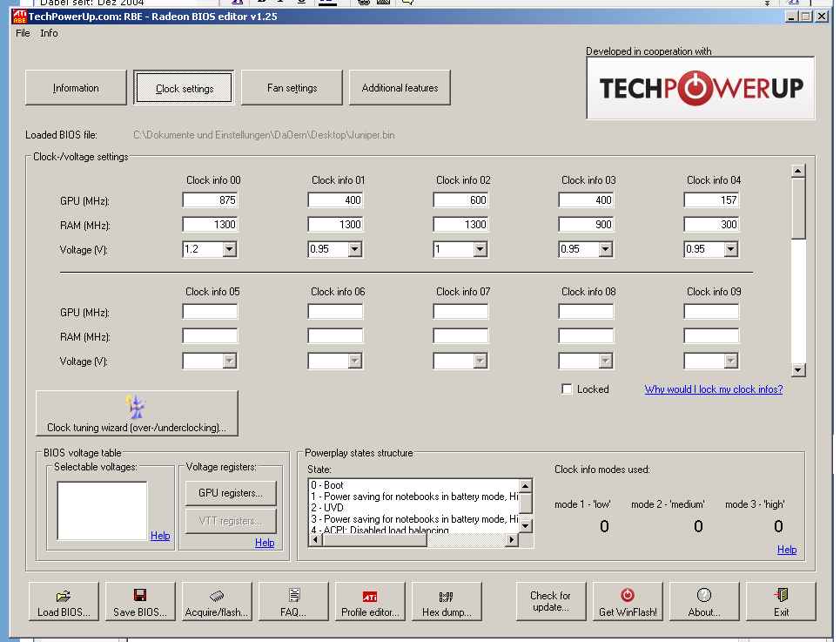
Task: Click the Save BIOS floppy disk button
Action: pos(140,601)
